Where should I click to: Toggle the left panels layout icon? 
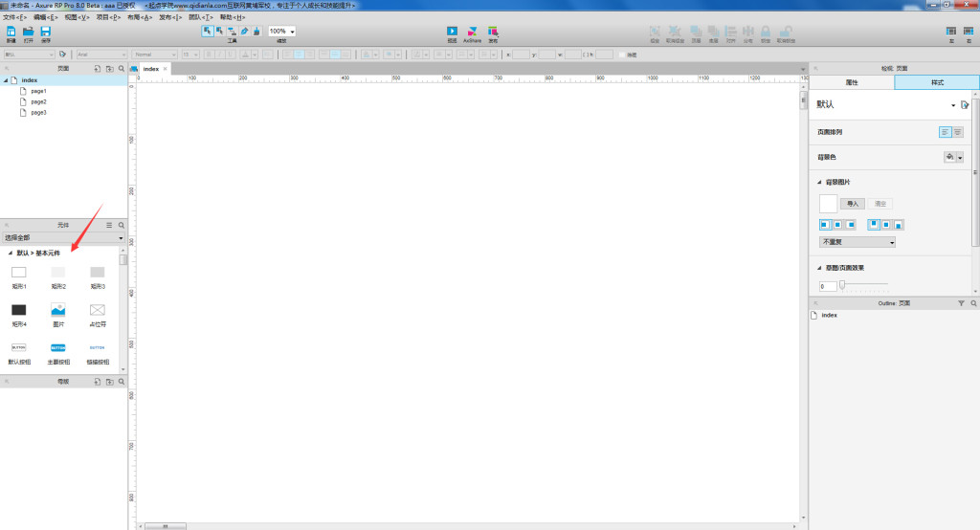[x=950, y=32]
